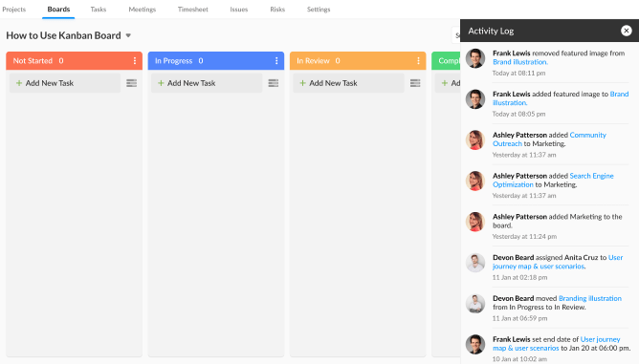Open Brand illustration link in 08:11 pm entry
This screenshot has width=639, height=364.
coord(520,62)
